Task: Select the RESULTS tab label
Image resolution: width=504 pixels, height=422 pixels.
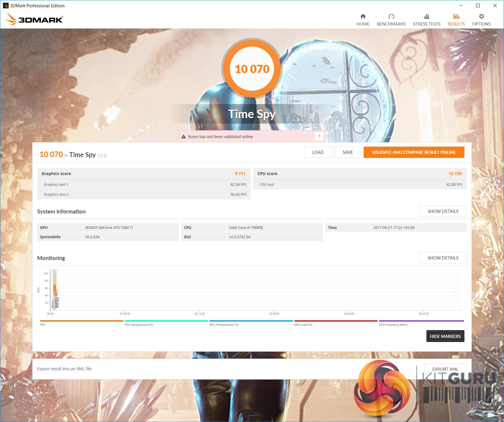Action: [x=456, y=24]
